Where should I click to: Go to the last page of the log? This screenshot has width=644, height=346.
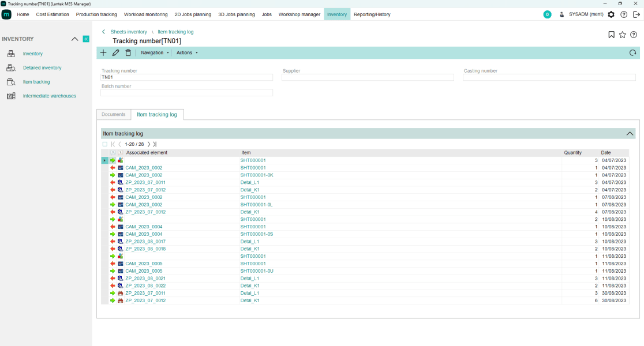(155, 144)
